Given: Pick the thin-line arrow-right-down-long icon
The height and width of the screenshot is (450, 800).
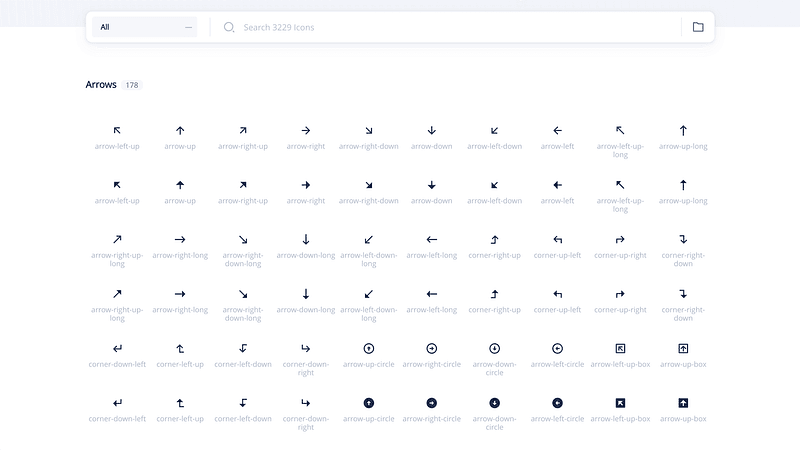Looking at the screenshot, I should 243,239.
